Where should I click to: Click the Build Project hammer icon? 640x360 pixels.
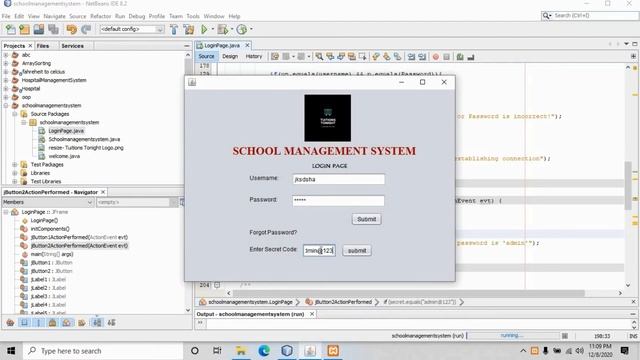pos(174,29)
